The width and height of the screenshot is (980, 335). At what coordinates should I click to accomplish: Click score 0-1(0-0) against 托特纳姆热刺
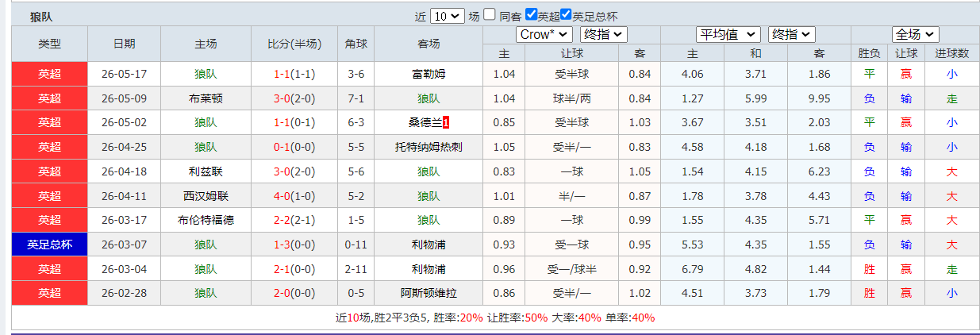294,148
